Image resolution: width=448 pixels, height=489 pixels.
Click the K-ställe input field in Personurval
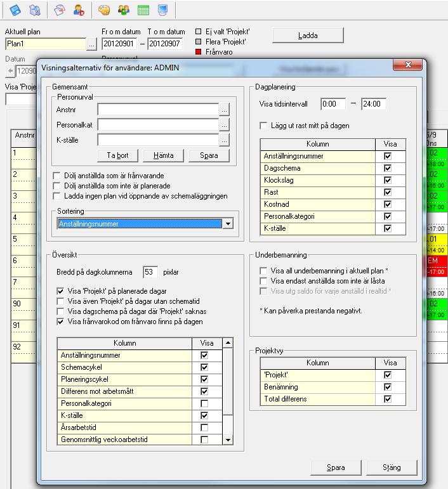tap(158, 140)
